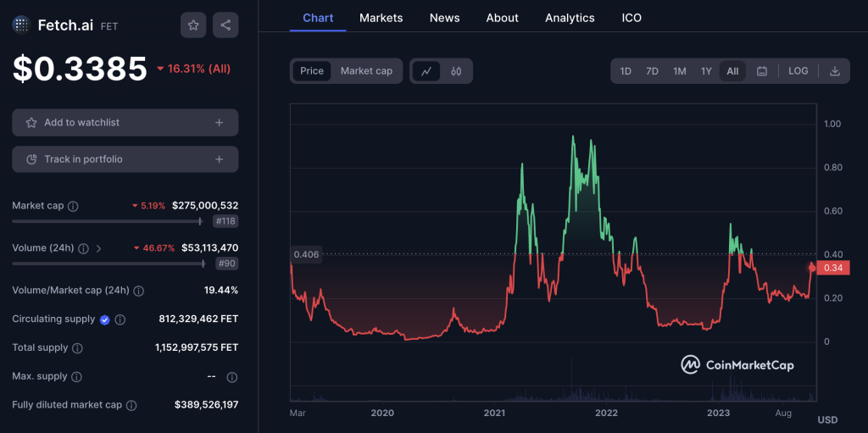
Task: Click Circulating supply verified badge
Action: (104, 319)
